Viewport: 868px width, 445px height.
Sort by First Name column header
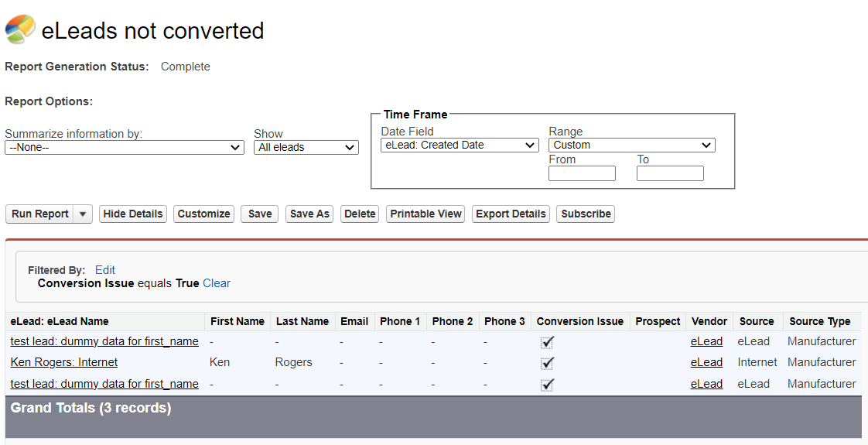pos(238,322)
